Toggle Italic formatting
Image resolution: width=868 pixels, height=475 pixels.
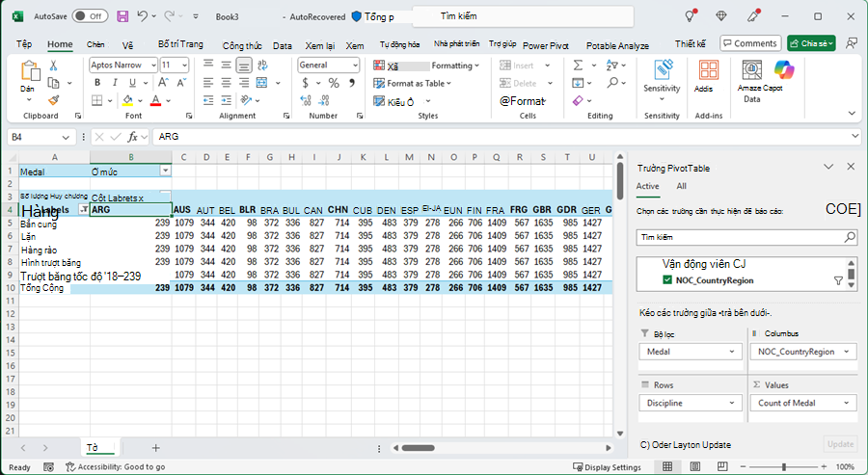point(115,83)
